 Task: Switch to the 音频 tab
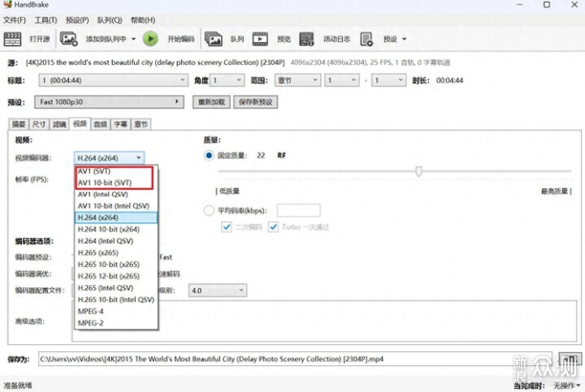coord(101,124)
